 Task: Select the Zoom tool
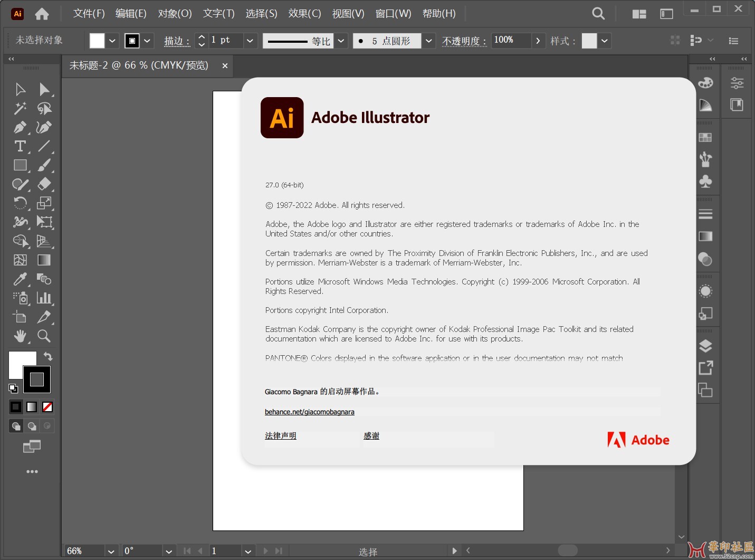[44, 336]
